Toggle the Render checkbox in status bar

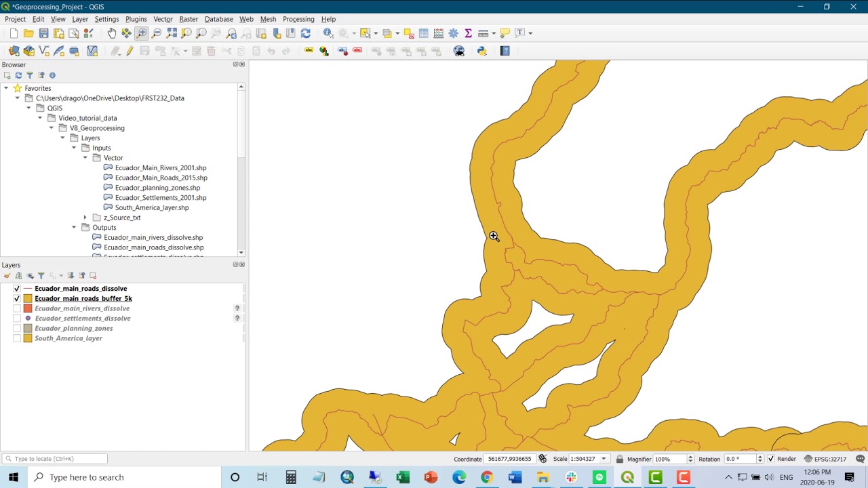coord(771,459)
